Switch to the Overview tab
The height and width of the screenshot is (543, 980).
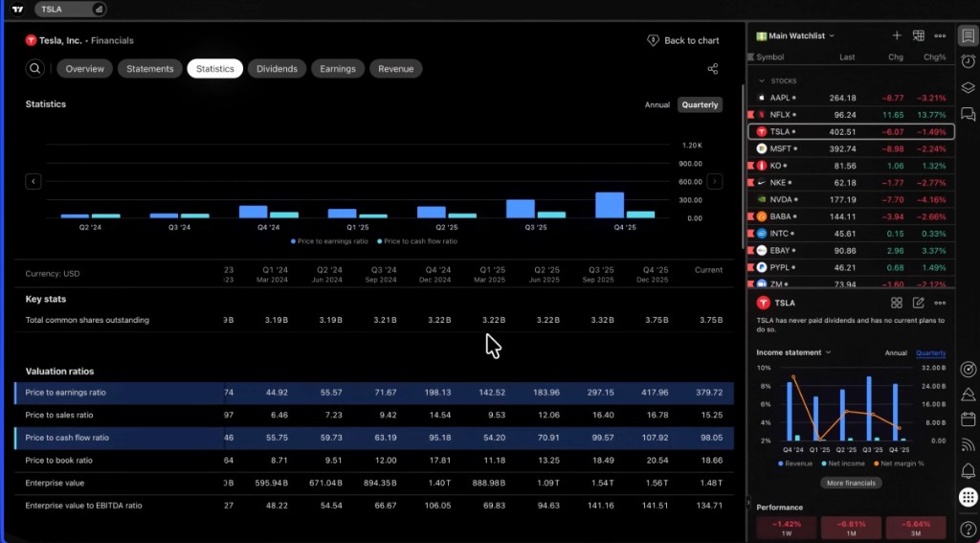pyautogui.click(x=85, y=69)
